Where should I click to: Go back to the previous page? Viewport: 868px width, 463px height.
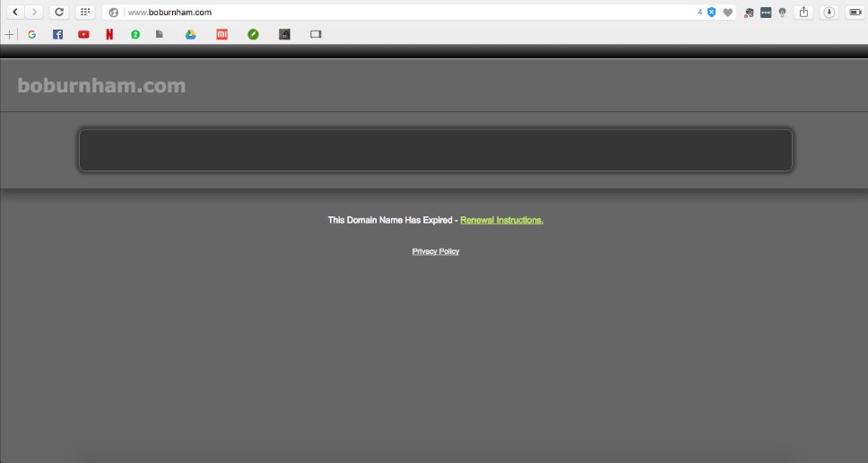pos(15,13)
